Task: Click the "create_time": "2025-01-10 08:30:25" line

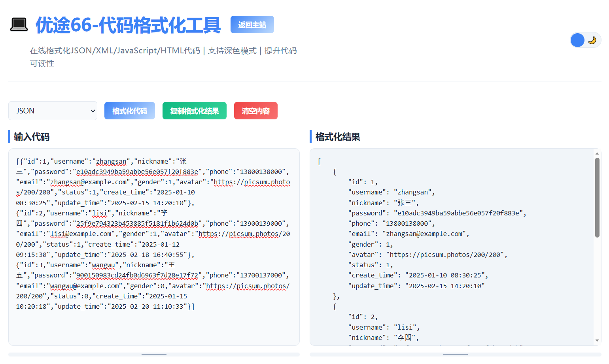Action: click(418, 275)
